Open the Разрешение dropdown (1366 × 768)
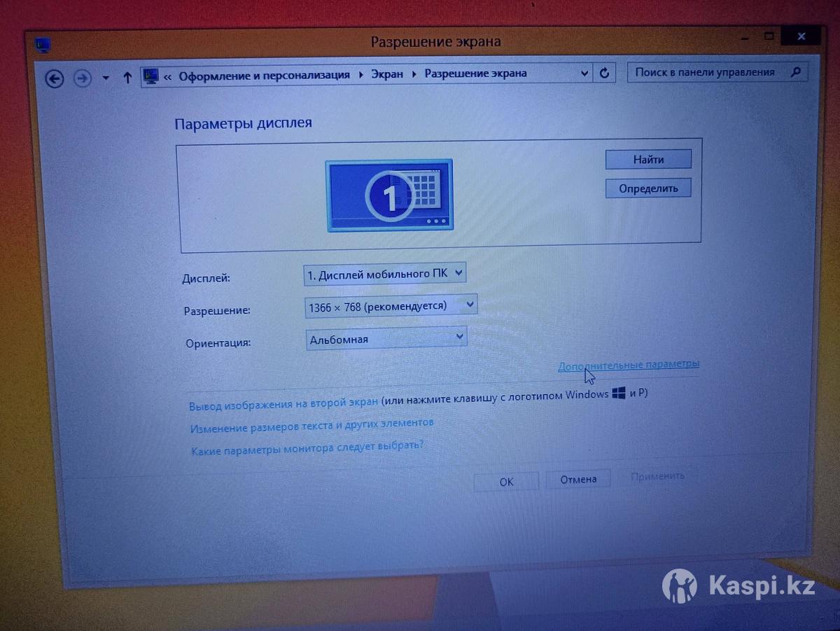840x631 pixels. (x=391, y=306)
